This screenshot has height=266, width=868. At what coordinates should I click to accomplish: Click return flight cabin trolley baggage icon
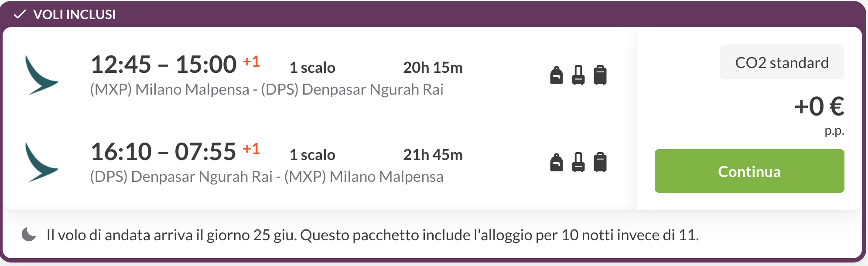pyautogui.click(x=578, y=162)
